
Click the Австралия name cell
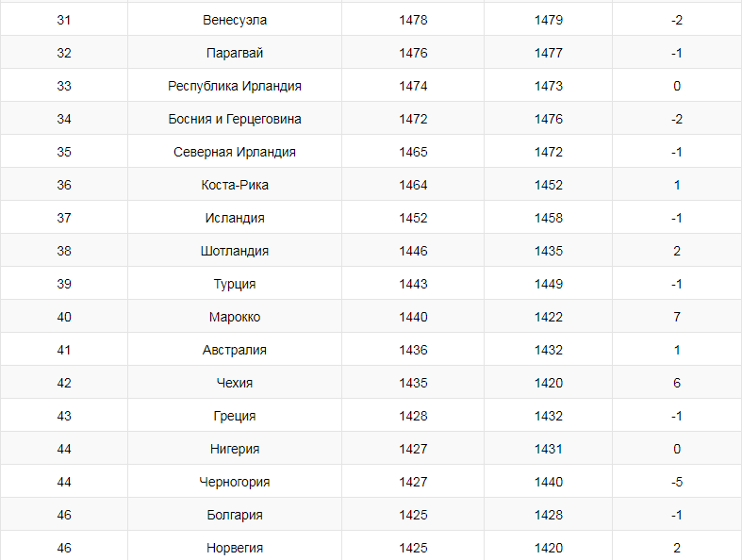tap(235, 350)
